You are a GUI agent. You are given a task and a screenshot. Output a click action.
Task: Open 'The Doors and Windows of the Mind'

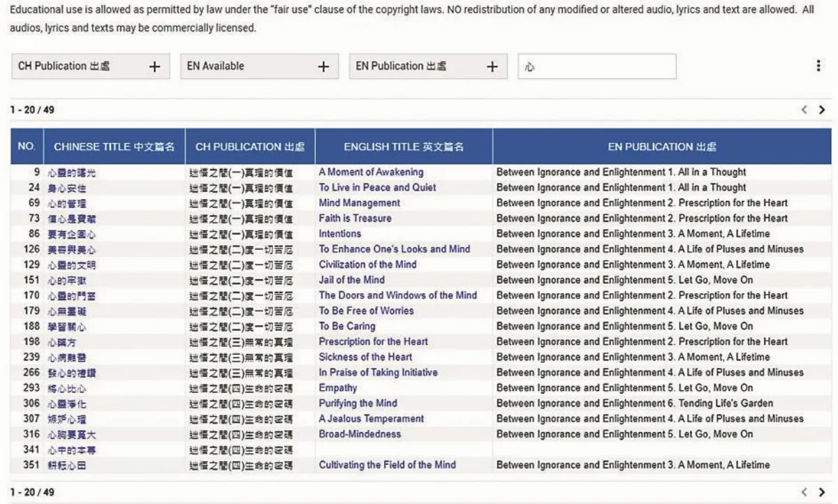tap(398, 295)
